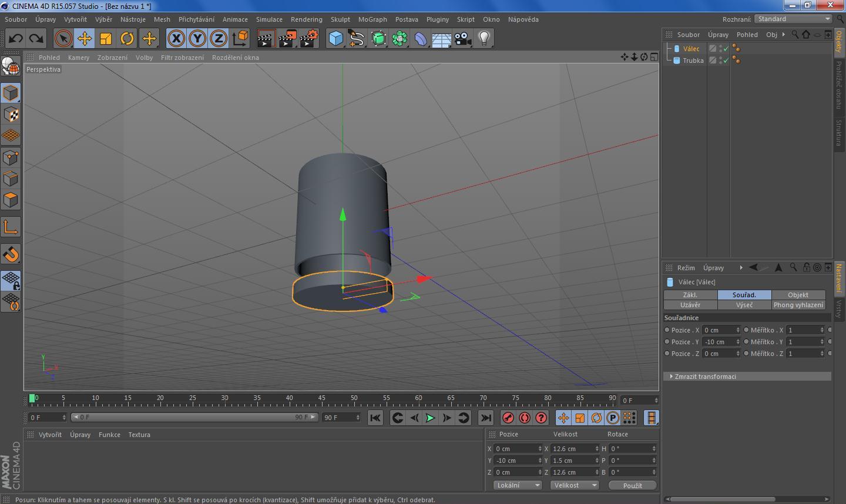This screenshot has height=504, width=846.
Task: Click the Pozice Y input field
Action: pyautogui.click(x=718, y=342)
